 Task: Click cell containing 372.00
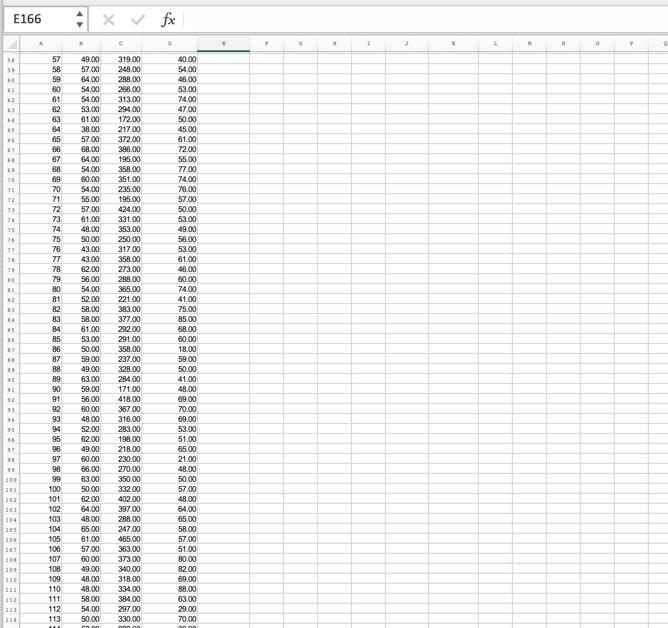(121, 139)
